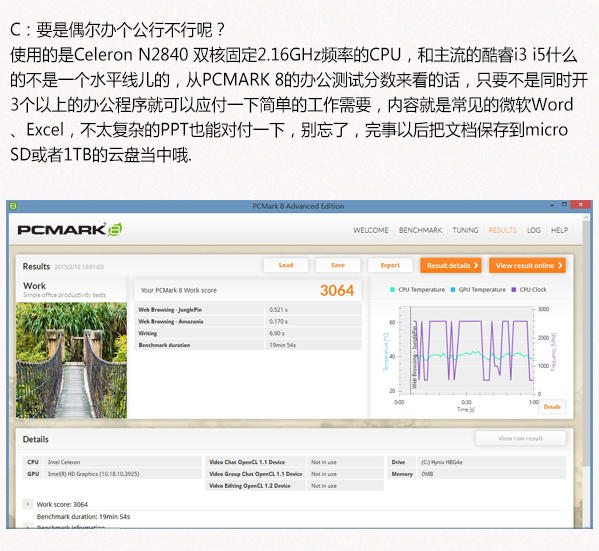The image size is (599, 551).
Task: Open the LOG tab
Action: (534, 230)
